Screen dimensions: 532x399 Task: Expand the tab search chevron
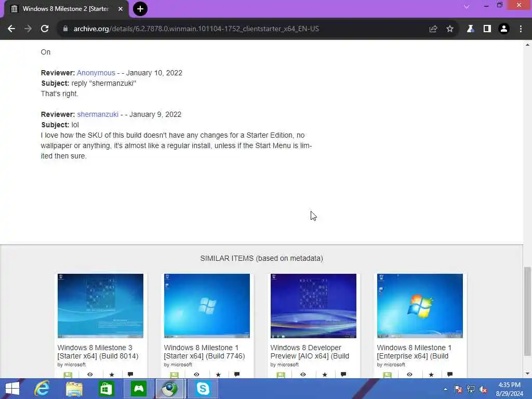point(467,7)
